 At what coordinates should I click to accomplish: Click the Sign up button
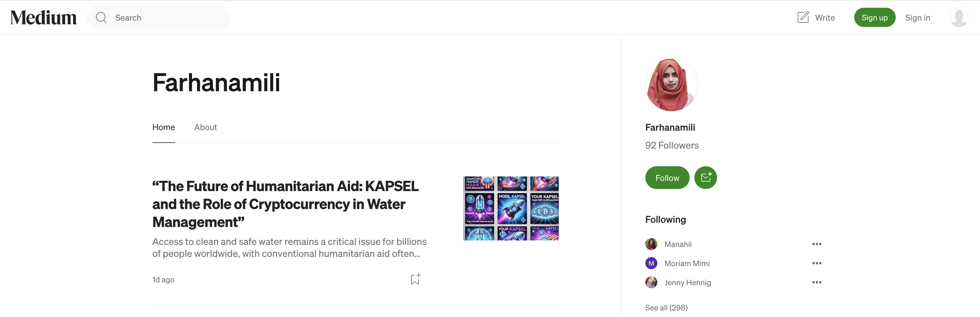click(x=874, y=18)
